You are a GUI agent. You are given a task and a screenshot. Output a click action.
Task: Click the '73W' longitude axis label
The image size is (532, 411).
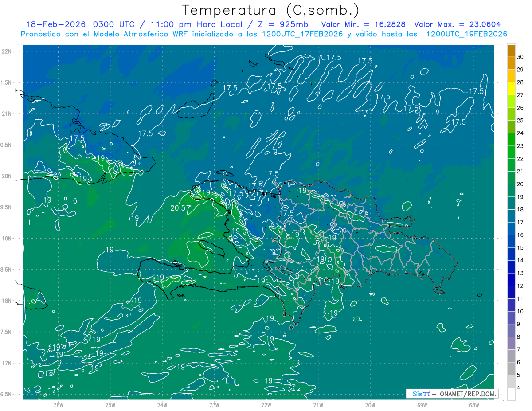[x=214, y=405]
